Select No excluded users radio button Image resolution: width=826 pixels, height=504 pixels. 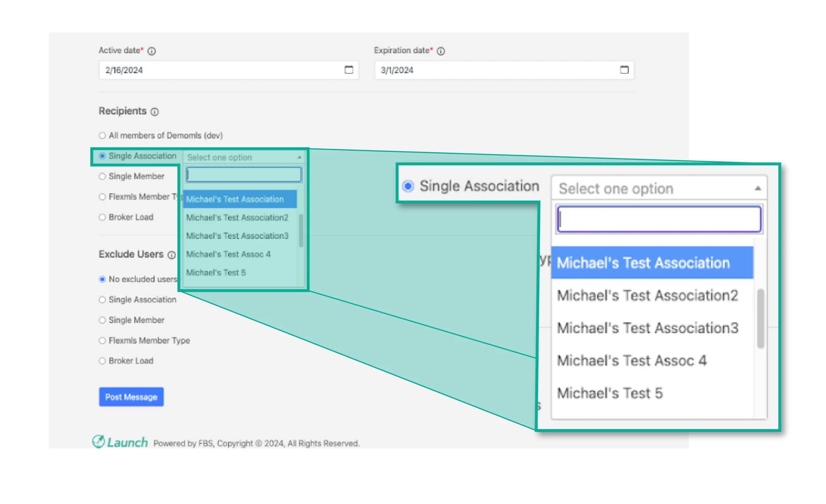pos(102,279)
